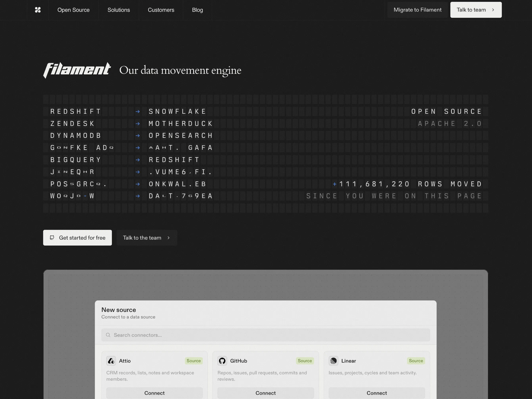This screenshot has width=532, height=399.
Task: Click the ZENDESK text on the board
Action: pyautogui.click(x=72, y=124)
